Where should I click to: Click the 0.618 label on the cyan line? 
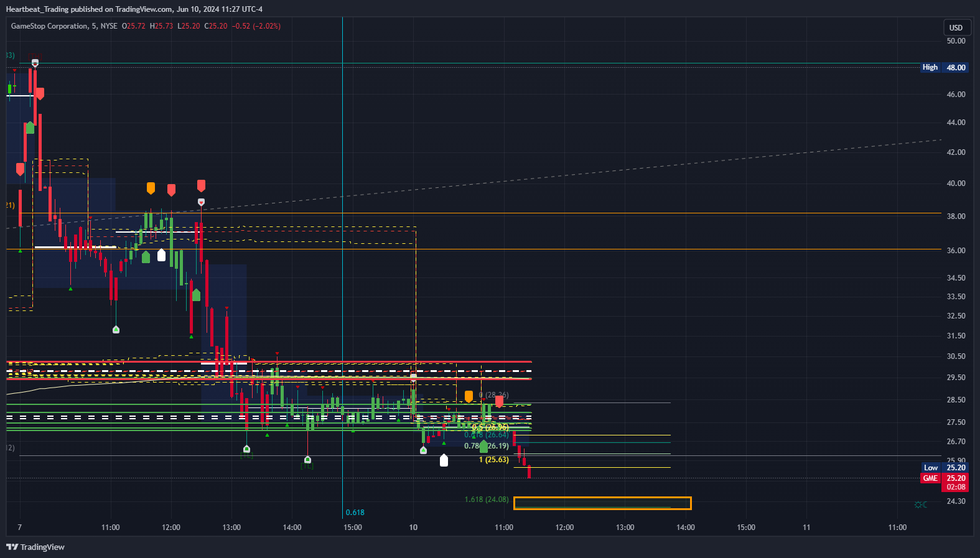(x=355, y=513)
